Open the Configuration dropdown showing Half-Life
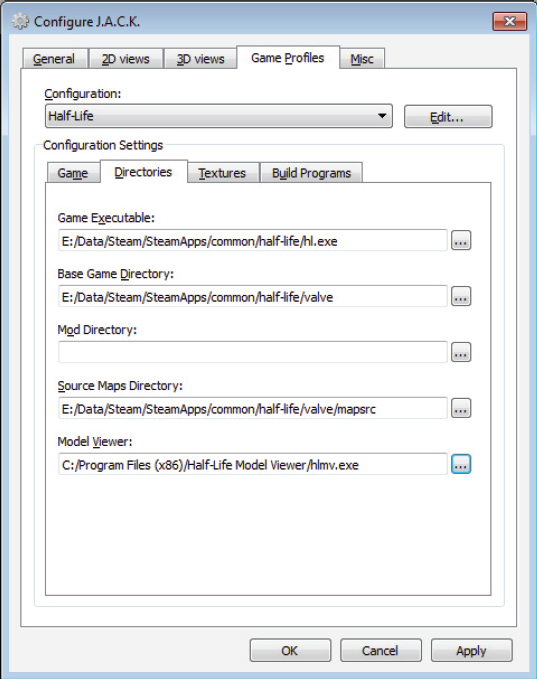This screenshot has height=679, width=537. coord(219,116)
